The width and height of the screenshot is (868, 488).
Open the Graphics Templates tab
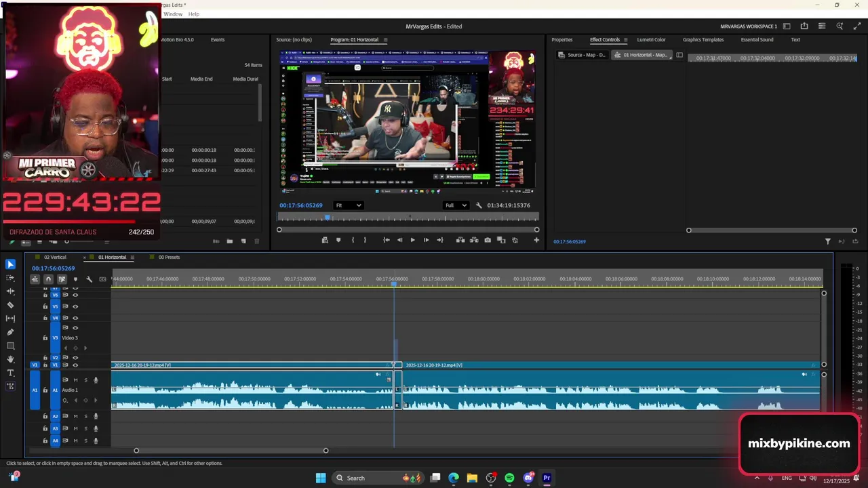tap(703, 40)
